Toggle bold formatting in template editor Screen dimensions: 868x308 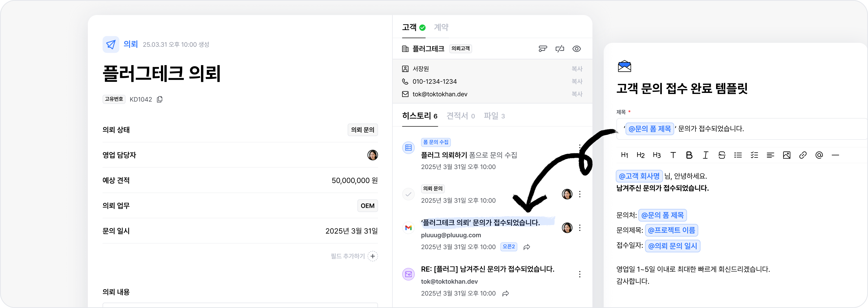tap(689, 155)
